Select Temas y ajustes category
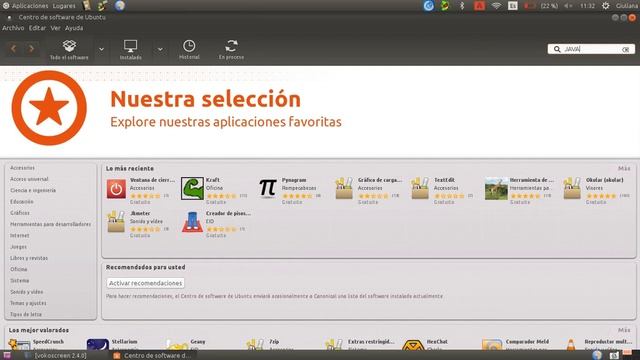This screenshot has width=640, height=360. click(28, 303)
